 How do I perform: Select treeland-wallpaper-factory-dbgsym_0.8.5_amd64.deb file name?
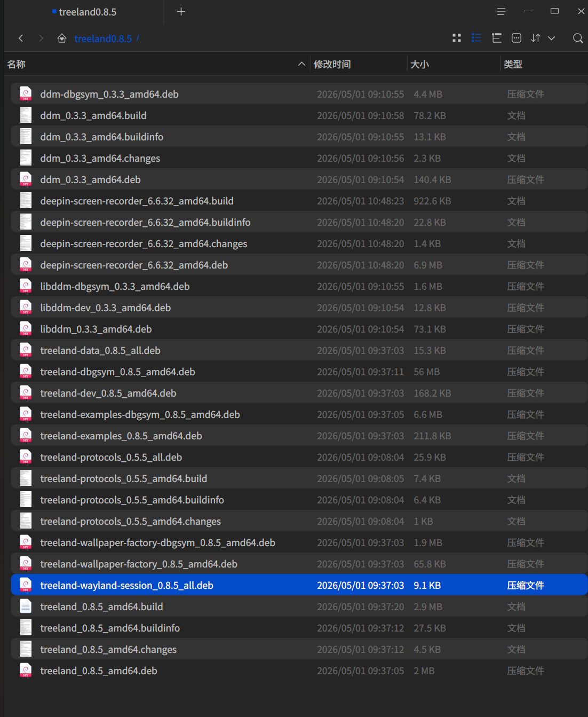click(158, 542)
